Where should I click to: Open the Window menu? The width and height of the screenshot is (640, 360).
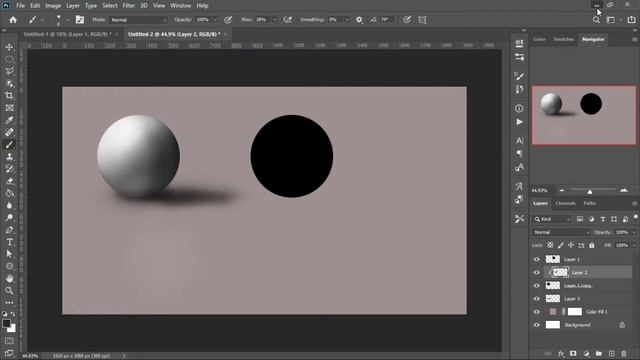click(x=180, y=6)
